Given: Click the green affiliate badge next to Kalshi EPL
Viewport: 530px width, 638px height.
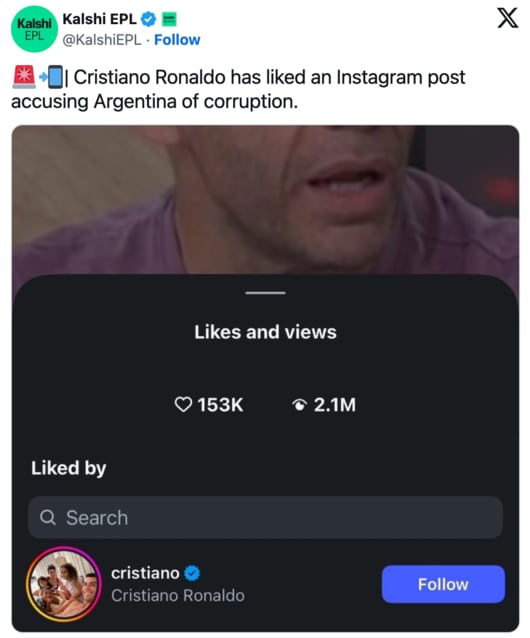Looking at the screenshot, I should 169,19.
